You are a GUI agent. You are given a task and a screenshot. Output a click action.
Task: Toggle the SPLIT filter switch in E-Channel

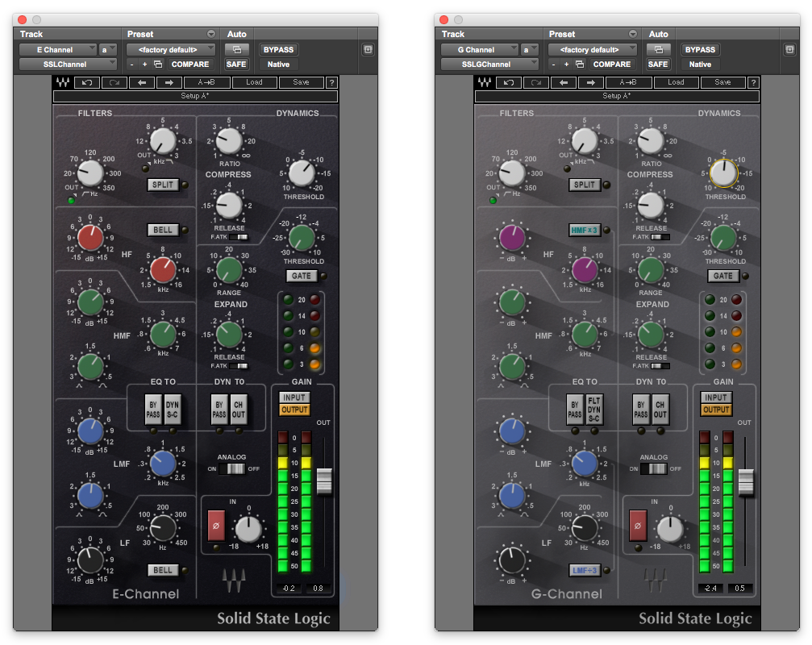click(163, 185)
